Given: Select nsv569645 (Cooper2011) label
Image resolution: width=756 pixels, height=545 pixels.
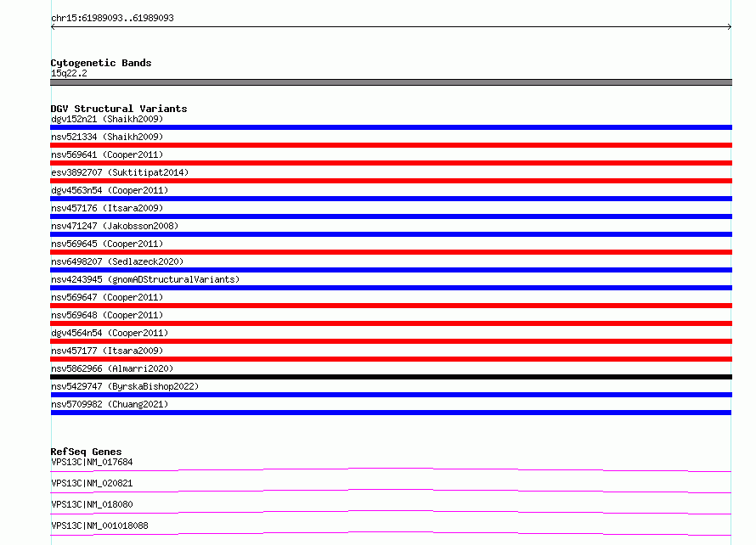Looking at the screenshot, I should (107, 244).
